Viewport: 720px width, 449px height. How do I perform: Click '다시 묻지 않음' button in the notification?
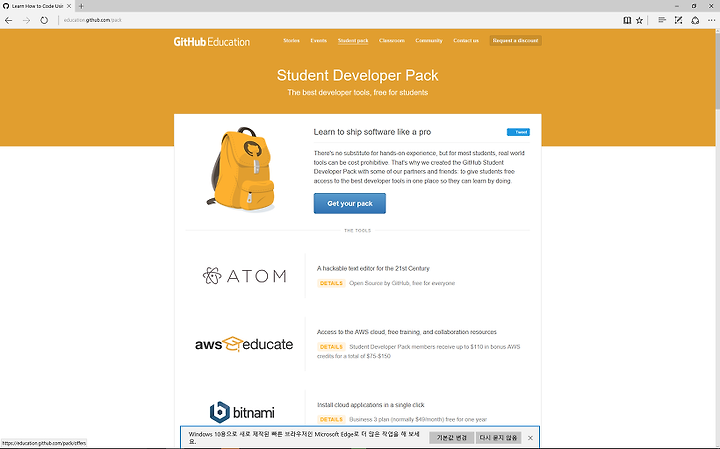498,438
